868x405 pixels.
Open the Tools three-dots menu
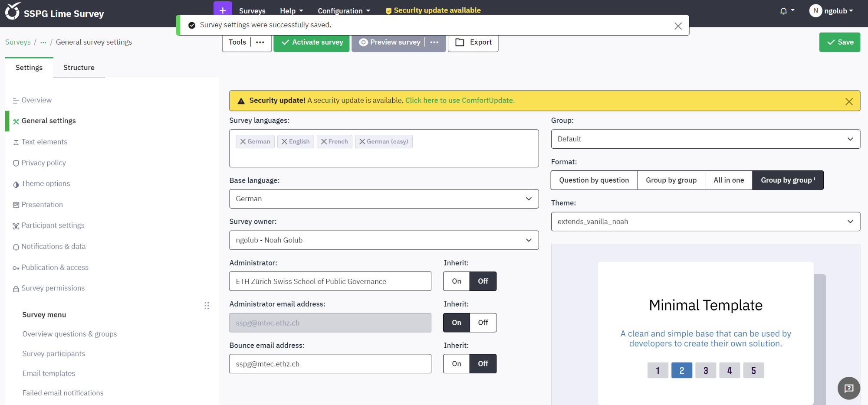(260, 42)
